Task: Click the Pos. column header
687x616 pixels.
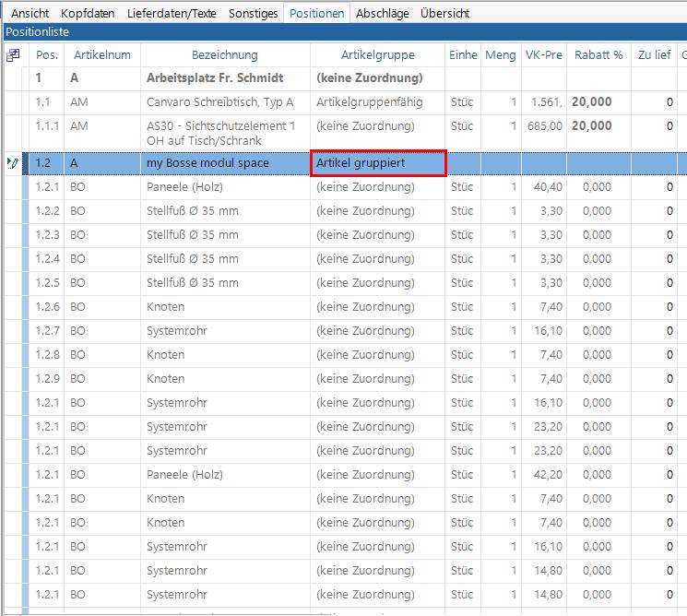Action: 47,55
